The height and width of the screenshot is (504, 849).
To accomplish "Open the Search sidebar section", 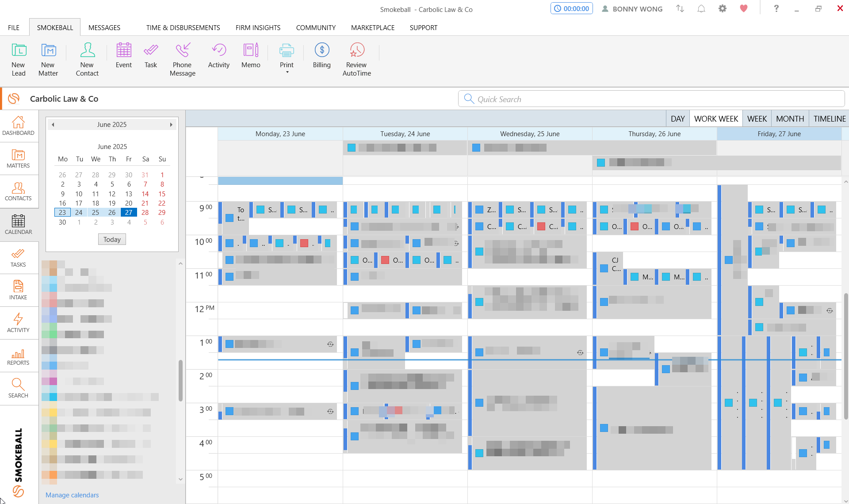I will point(18,389).
